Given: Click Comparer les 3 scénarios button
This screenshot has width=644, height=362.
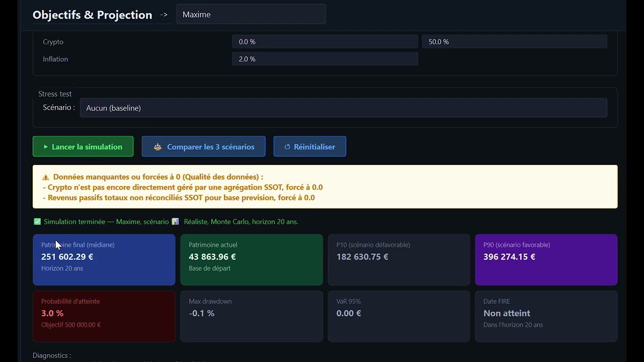Looking at the screenshot, I should point(203,147).
